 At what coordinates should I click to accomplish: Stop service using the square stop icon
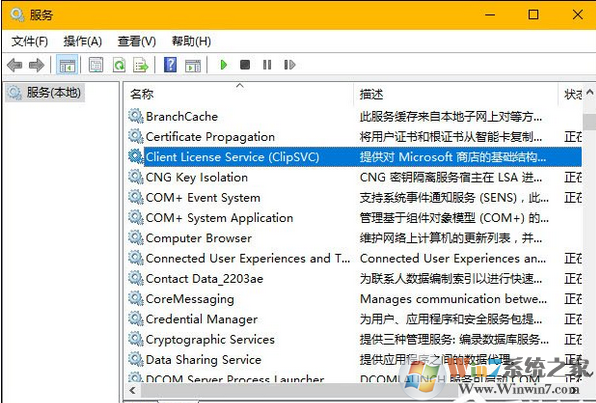245,65
